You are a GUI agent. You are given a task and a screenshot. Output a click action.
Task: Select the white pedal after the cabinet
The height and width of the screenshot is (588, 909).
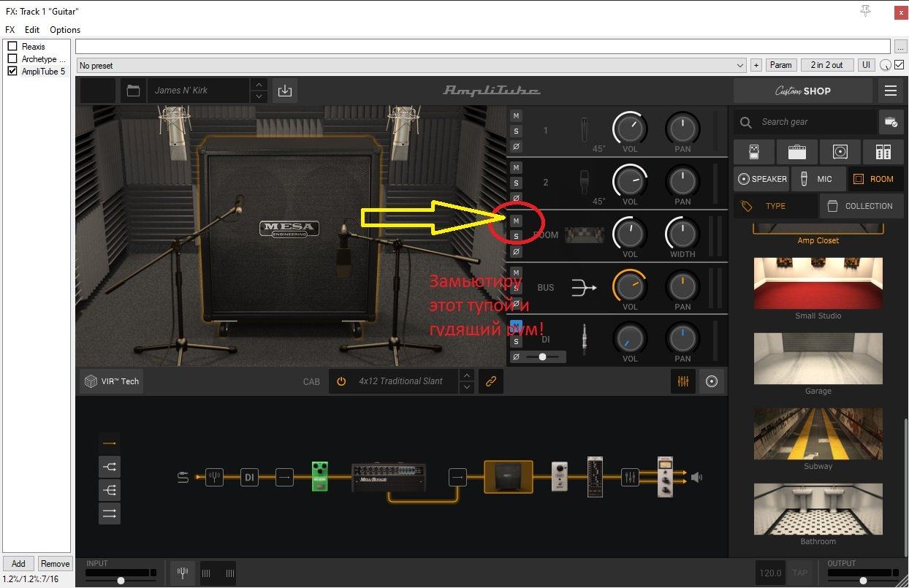tap(559, 477)
